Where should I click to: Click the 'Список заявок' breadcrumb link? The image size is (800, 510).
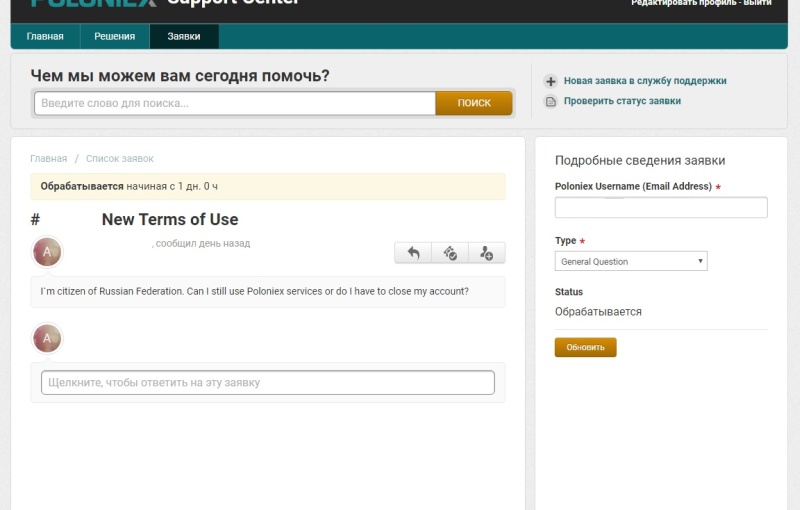[119, 159]
